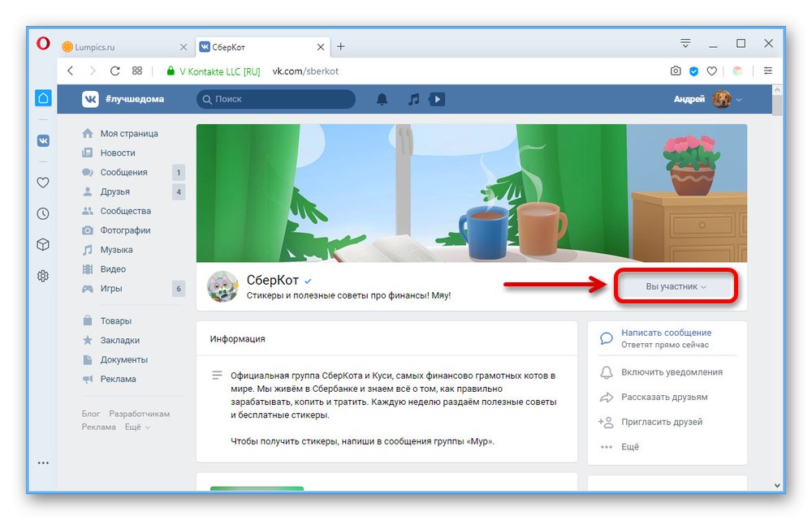This screenshot has width=812, height=520.
Task: Open Opera sidebar history clock
Action: [x=43, y=213]
